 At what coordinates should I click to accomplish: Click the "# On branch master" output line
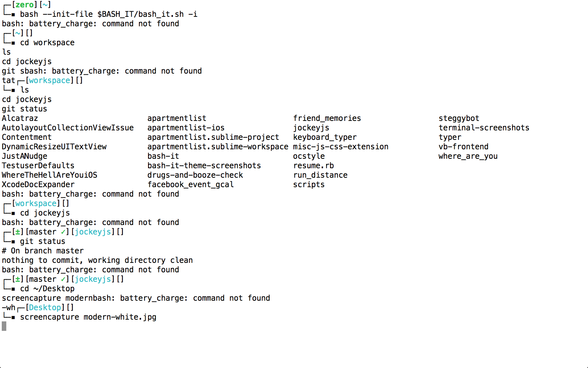43,251
